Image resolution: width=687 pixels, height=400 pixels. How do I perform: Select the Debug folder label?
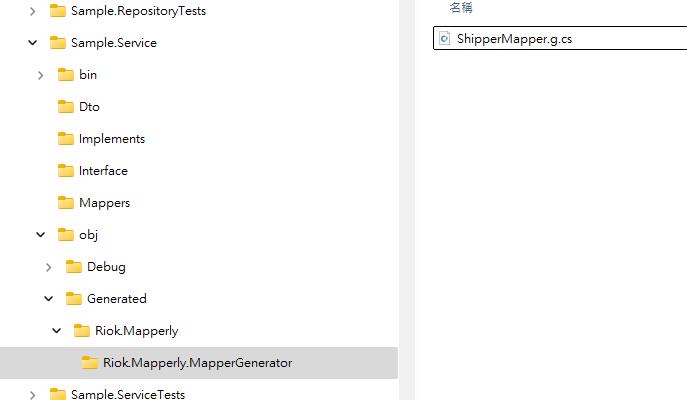[x=106, y=267]
